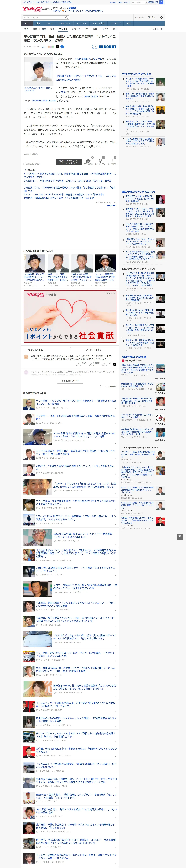Share the article on Facebook
This screenshot has width=186, height=868.
[62, 47]
